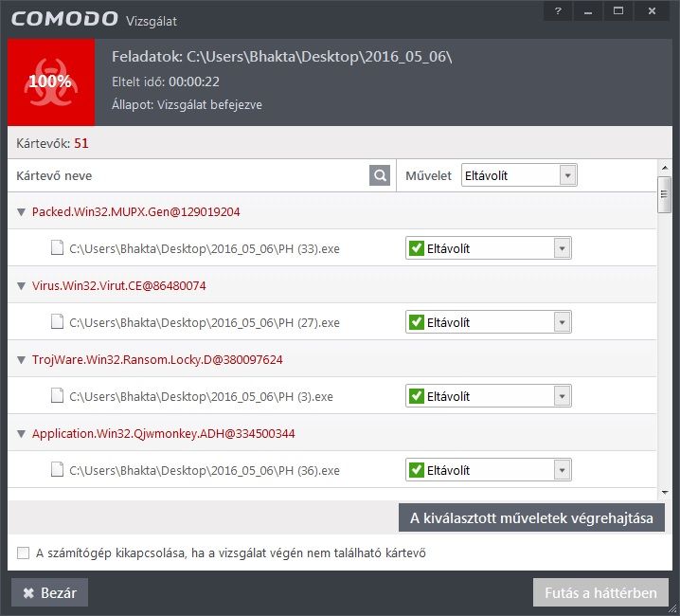The image size is (680, 616).
Task: Select the PH (3).exe file path
Action: pyautogui.click(x=201, y=396)
